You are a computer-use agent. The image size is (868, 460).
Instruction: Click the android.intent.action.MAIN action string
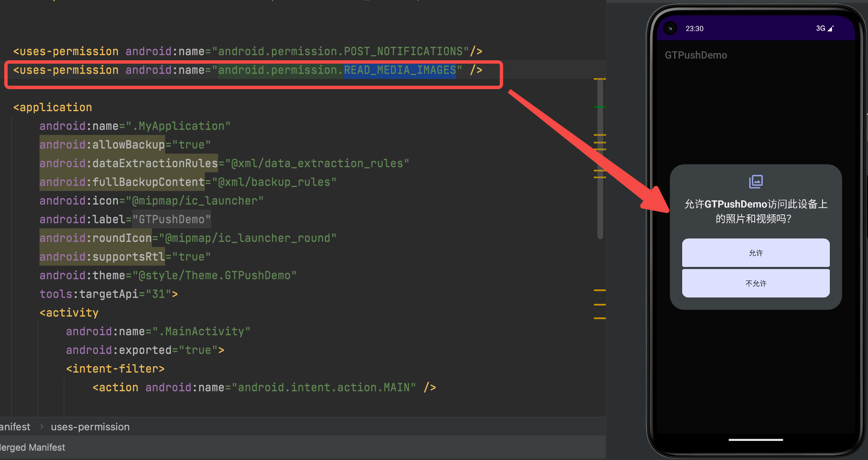(x=324, y=387)
